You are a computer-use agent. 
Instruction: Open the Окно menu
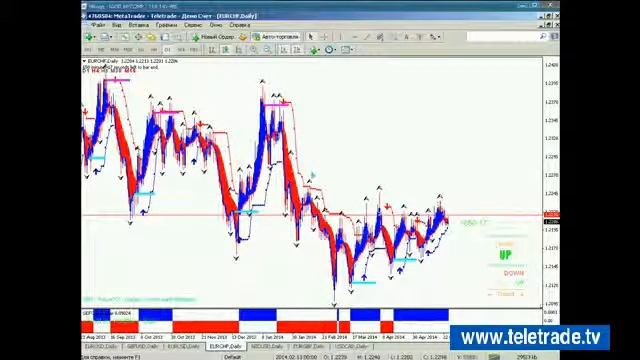[x=216, y=25]
